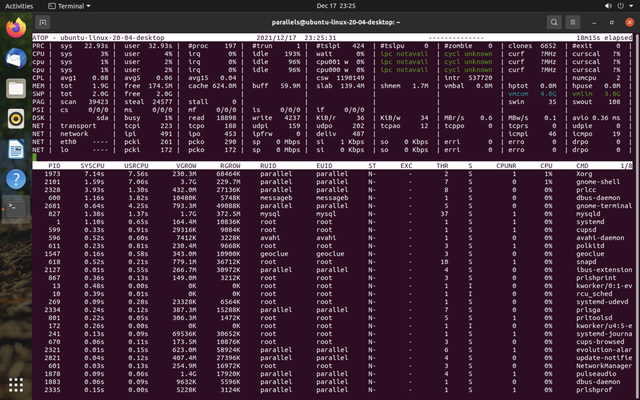Expand system menu arrow in top bar

631,6
